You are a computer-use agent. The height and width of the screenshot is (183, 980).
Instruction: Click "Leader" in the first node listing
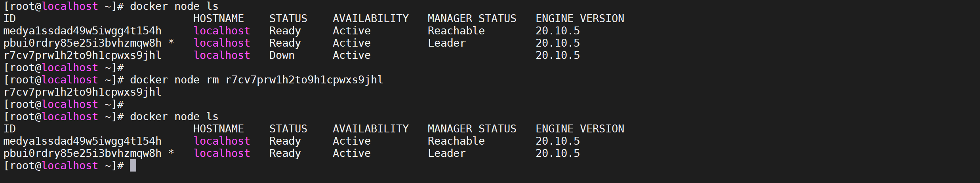tap(446, 43)
